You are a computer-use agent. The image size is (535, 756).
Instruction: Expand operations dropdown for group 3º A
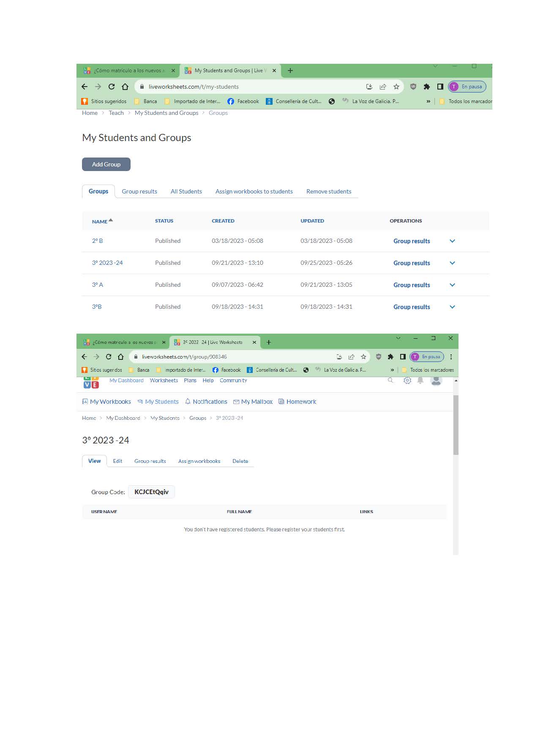452,285
